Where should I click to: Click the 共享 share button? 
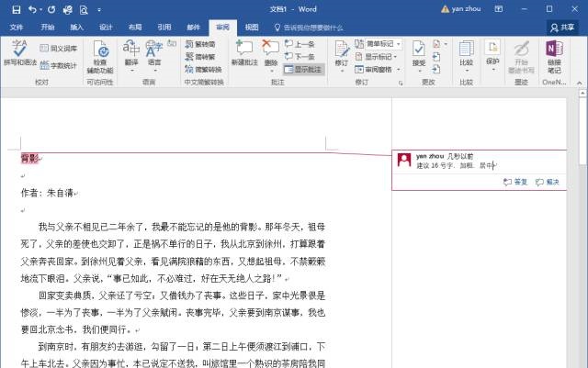pyautogui.click(x=566, y=28)
